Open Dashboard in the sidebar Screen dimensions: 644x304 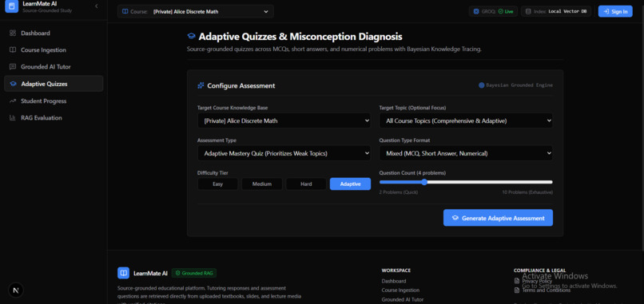point(54,34)
